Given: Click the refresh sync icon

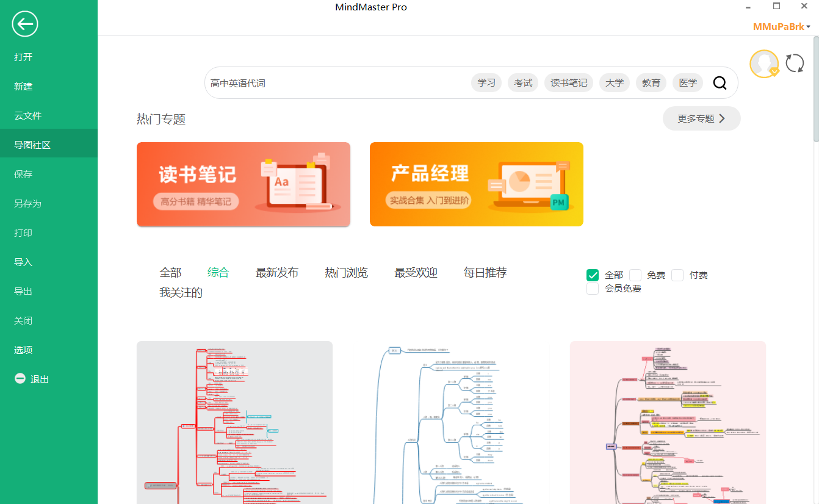Looking at the screenshot, I should click(x=795, y=63).
